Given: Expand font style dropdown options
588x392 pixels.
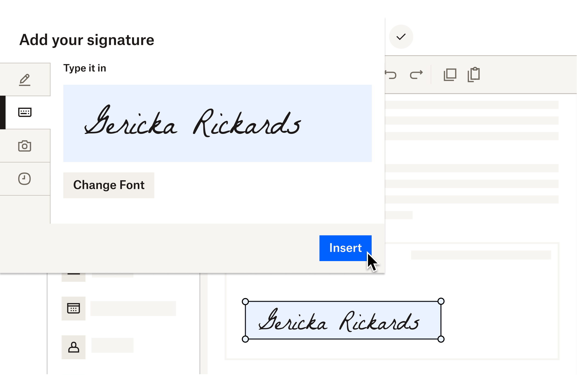Looking at the screenshot, I should point(109,185).
